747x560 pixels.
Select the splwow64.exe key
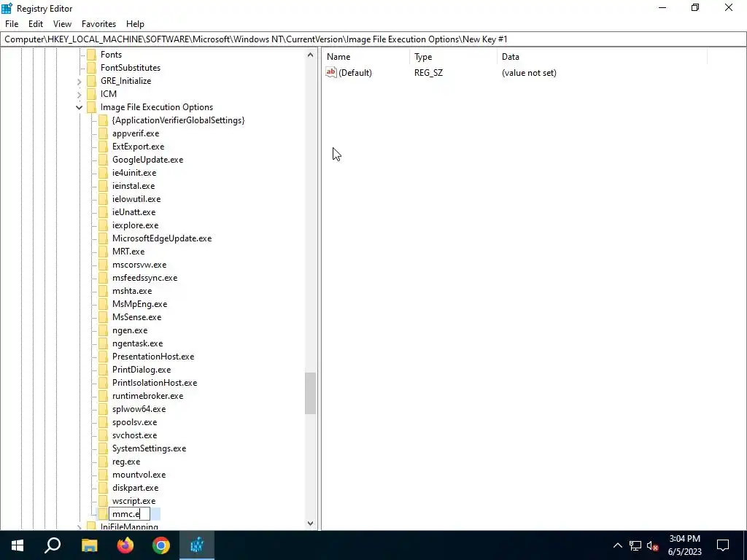coord(139,408)
